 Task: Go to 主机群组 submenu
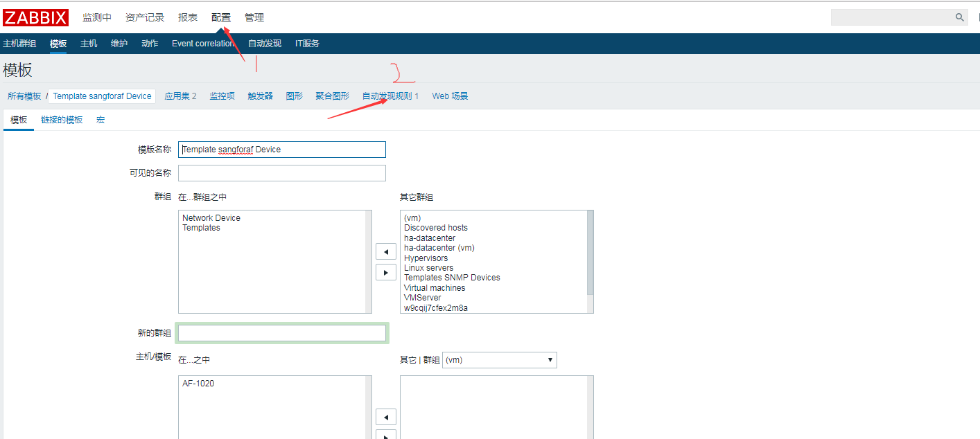[19, 44]
